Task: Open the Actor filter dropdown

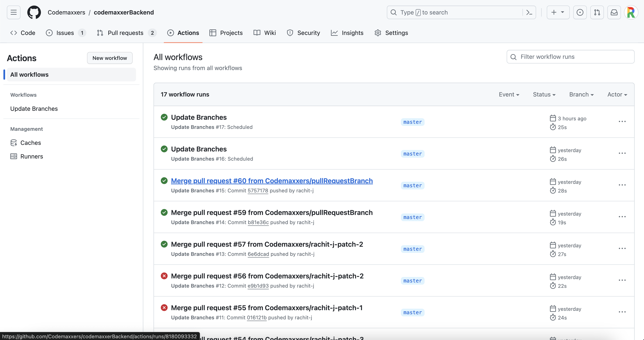Action: [x=617, y=94]
